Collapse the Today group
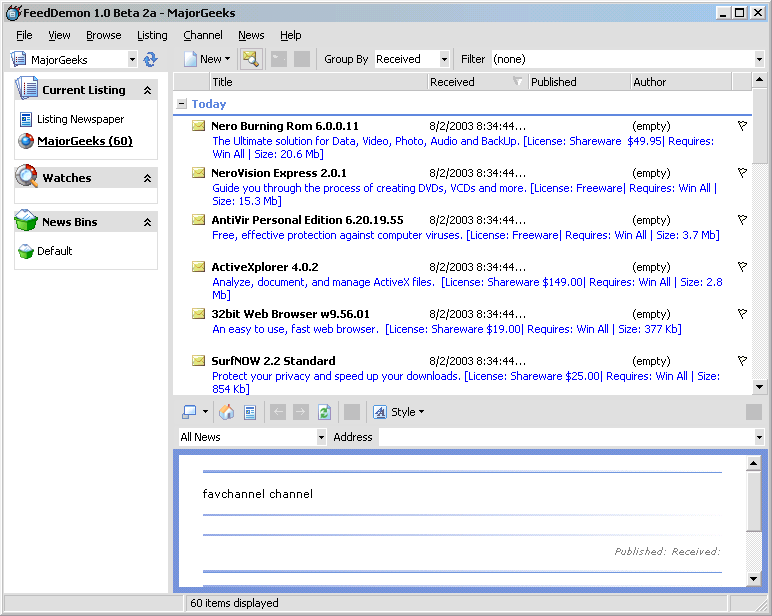Screen dimensions: 772x616 coord(182,104)
